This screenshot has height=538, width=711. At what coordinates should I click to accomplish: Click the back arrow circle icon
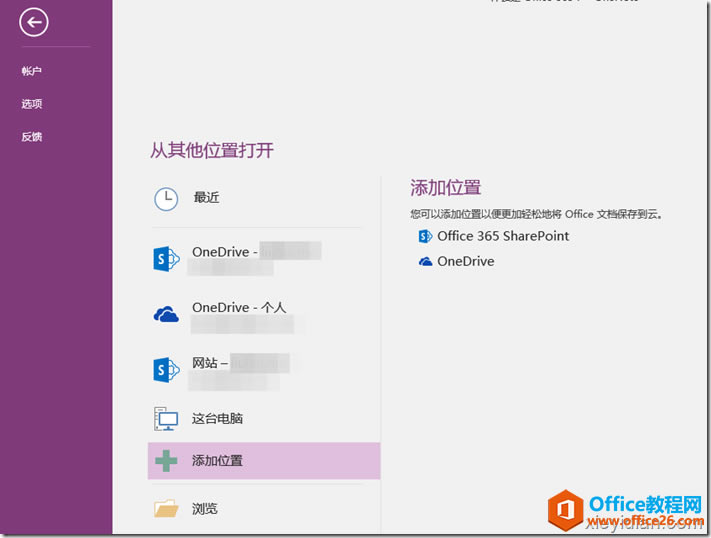(x=34, y=22)
